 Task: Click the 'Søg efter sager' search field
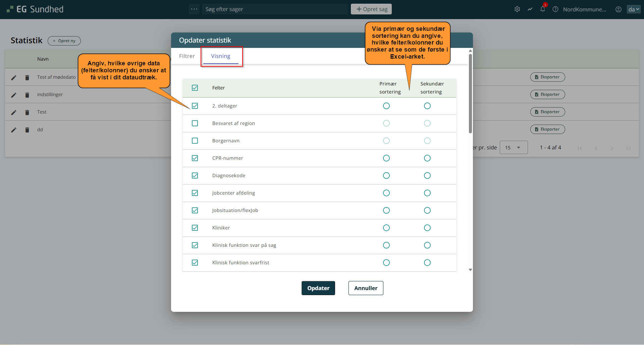pyautogui.click(x=275, y=9)
